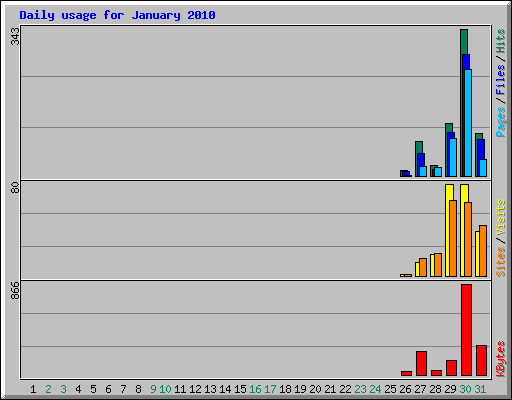Click green day number 17 on the x-axis
This screenshot has width=512, height=400.
pyautogui.click(x=270, y=389)
